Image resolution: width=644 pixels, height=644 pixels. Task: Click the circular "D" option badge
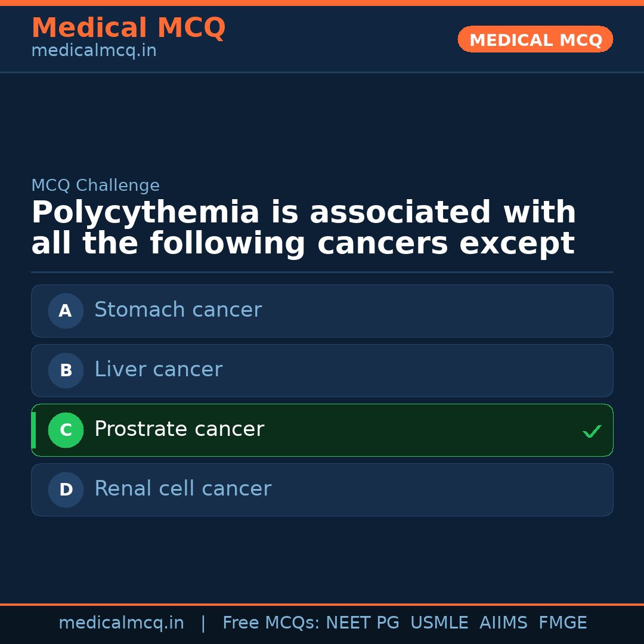click(x=66, y=490)
